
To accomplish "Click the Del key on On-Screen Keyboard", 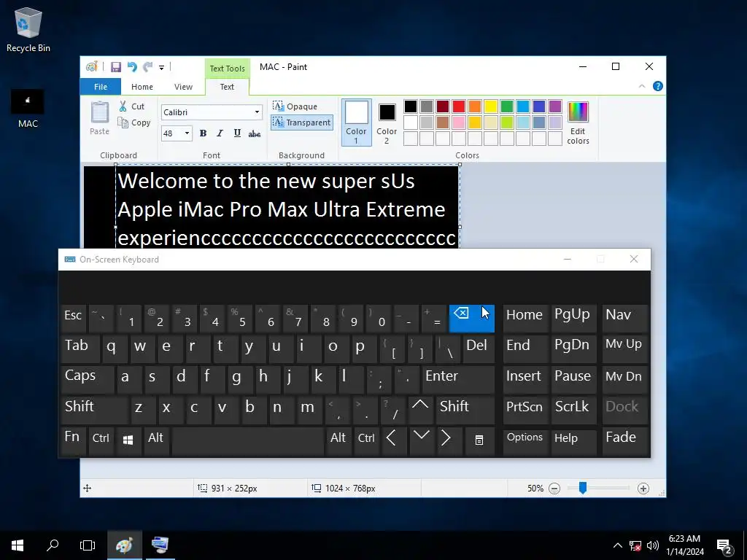I will 478,349.
